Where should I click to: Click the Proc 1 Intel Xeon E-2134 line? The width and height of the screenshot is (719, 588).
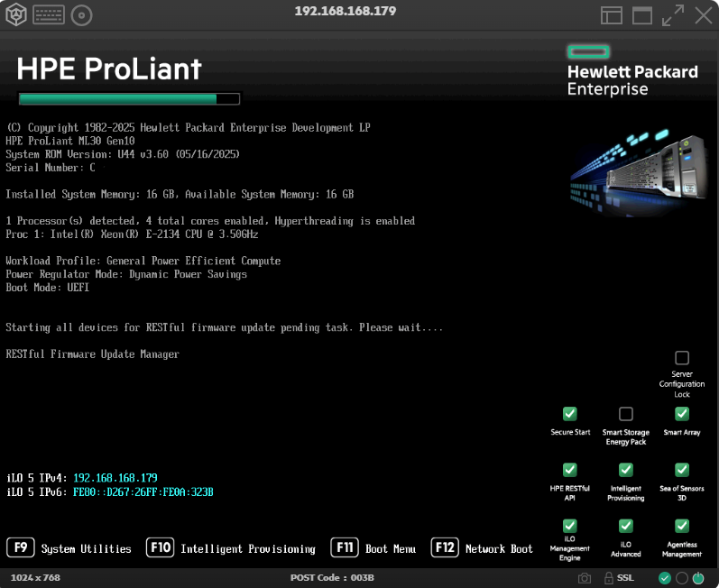click(x=132, y=234)
